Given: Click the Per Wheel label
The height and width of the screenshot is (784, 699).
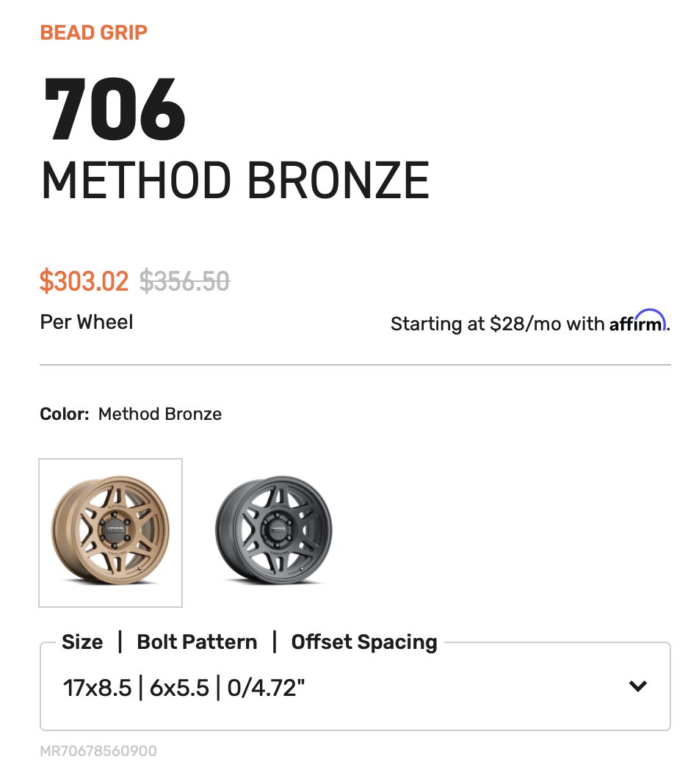Looking at the screenshot, I should pyautogui.click(x=87, y=322).
